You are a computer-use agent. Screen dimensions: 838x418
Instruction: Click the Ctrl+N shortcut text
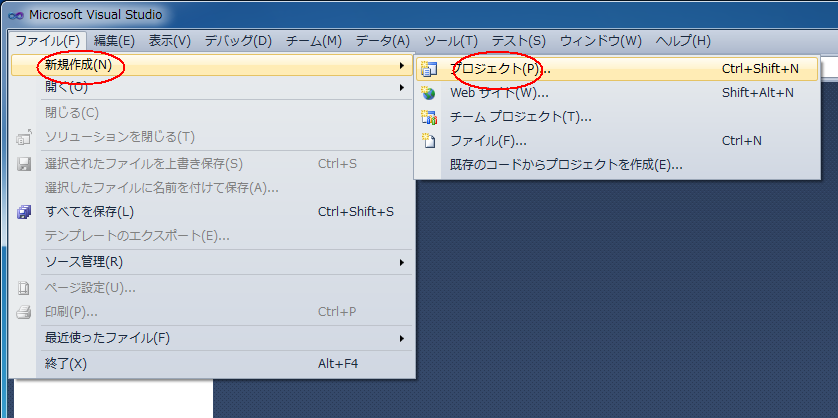pyautogui.click(x=741, y=141)
